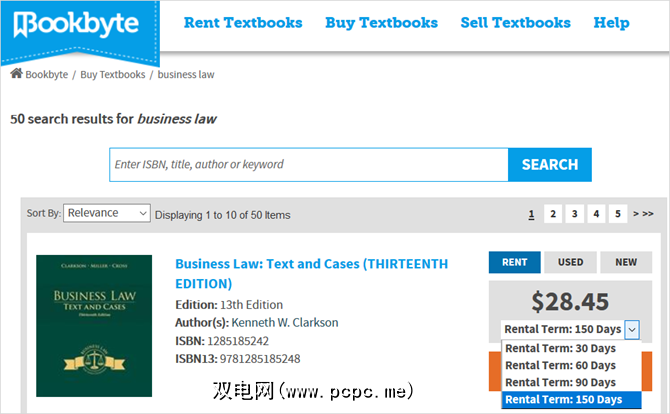Go to results page 4
This screenshot has height=414, width=670.
tap(596, 214)
